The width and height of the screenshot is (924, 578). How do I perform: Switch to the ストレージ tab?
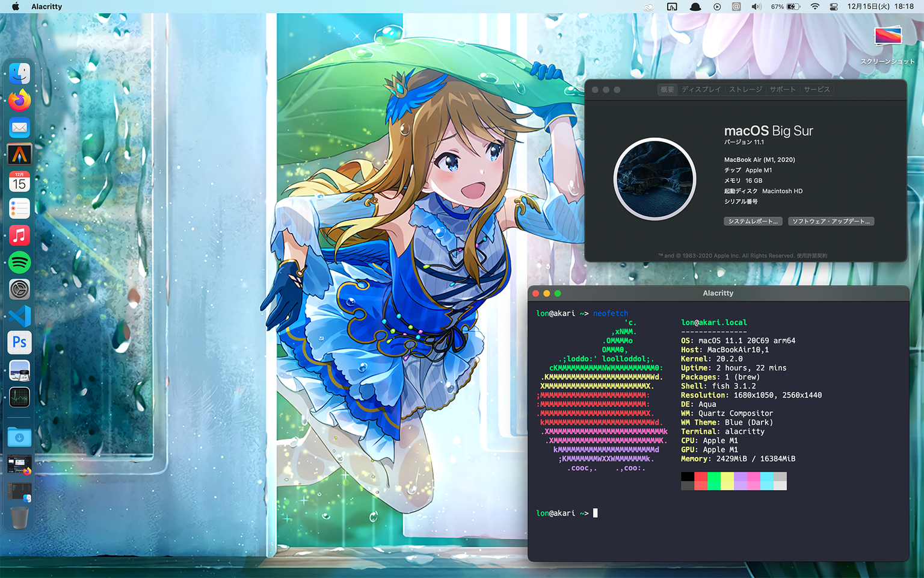tap(745, 90)
